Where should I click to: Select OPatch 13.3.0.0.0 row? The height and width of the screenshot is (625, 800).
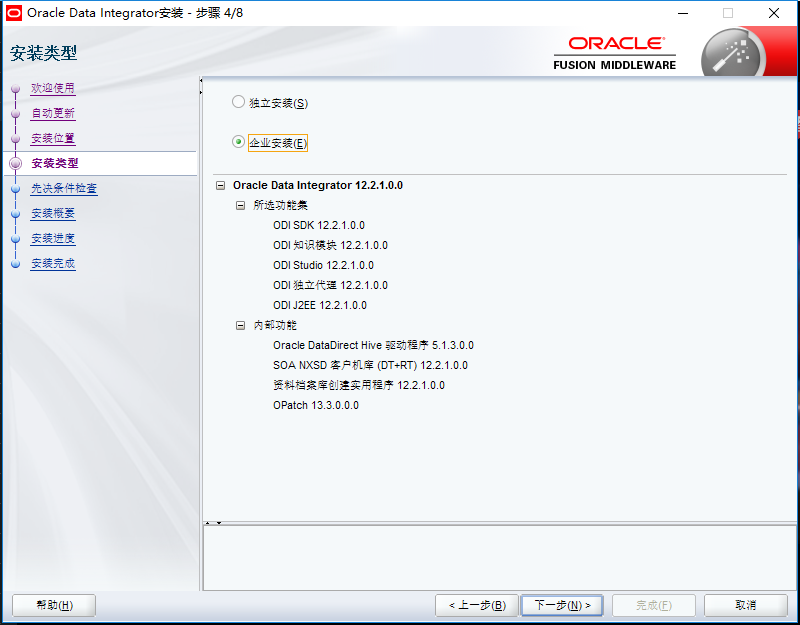pyautogui.click(x=316, y=405)
